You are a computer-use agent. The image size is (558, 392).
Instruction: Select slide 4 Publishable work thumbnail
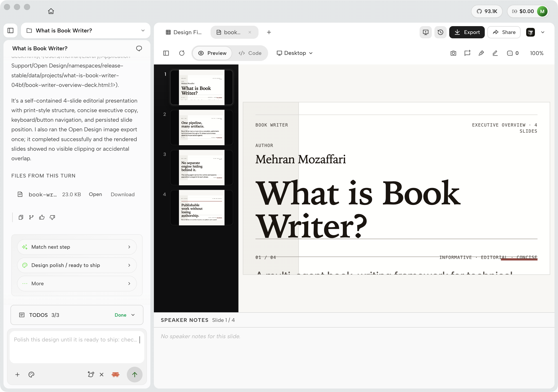(x=201, y=208)
